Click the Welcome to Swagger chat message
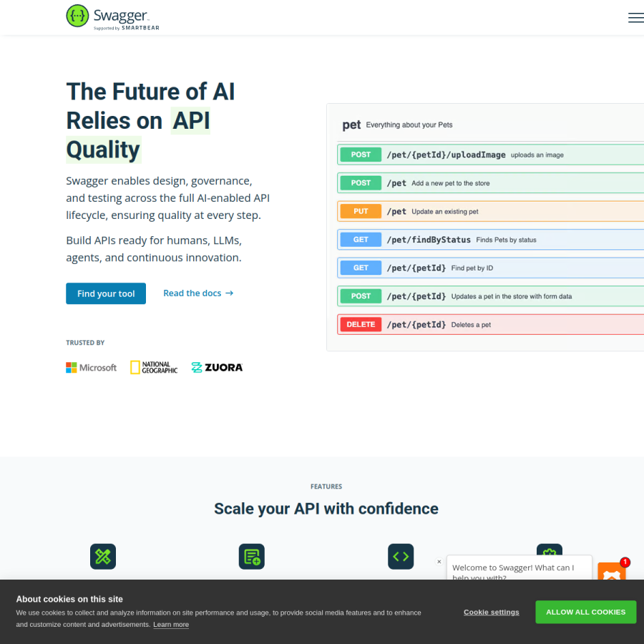 (519, 567)
